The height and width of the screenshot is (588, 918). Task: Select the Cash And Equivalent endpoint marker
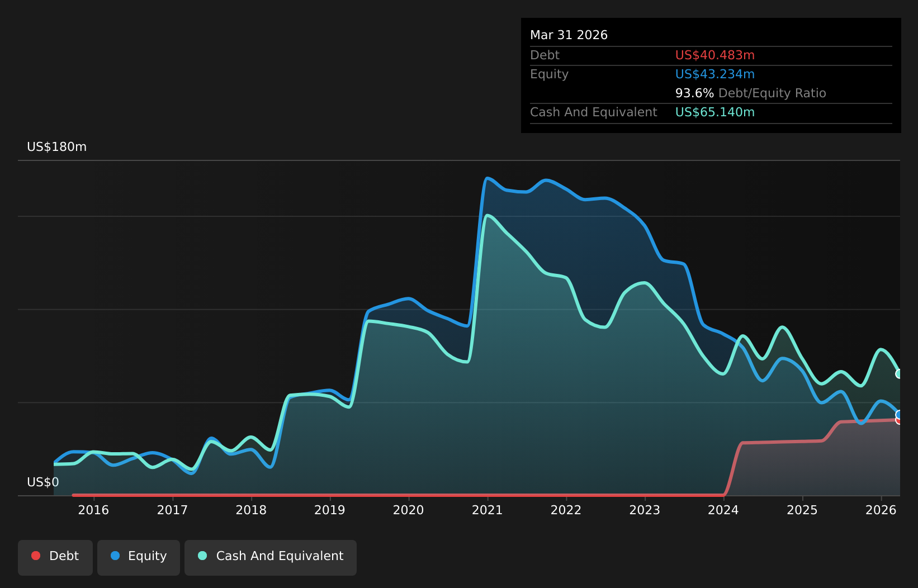[900, 374]
